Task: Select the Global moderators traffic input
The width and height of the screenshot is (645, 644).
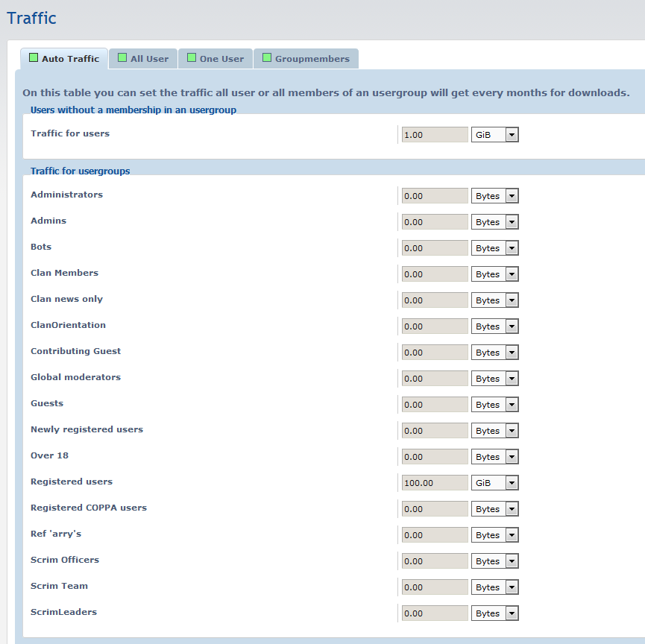Action: pos(435,379)
